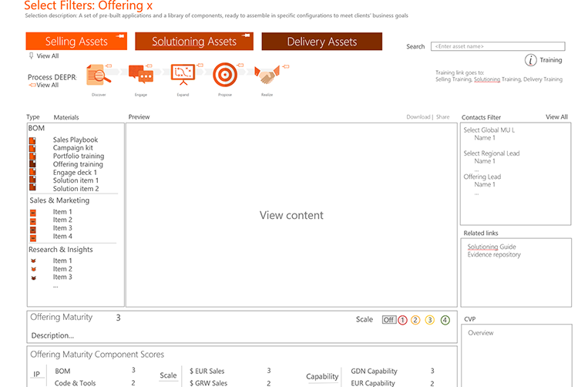Screen dimensions: 588x387
Task: Set the scale to level 1
Action: [402, 320]
